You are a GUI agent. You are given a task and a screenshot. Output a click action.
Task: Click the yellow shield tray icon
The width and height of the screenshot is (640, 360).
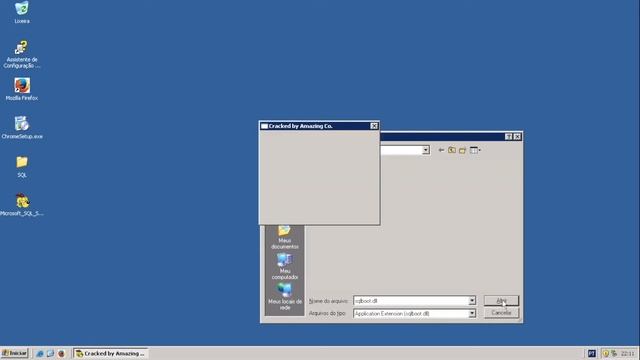coord(606,353)
